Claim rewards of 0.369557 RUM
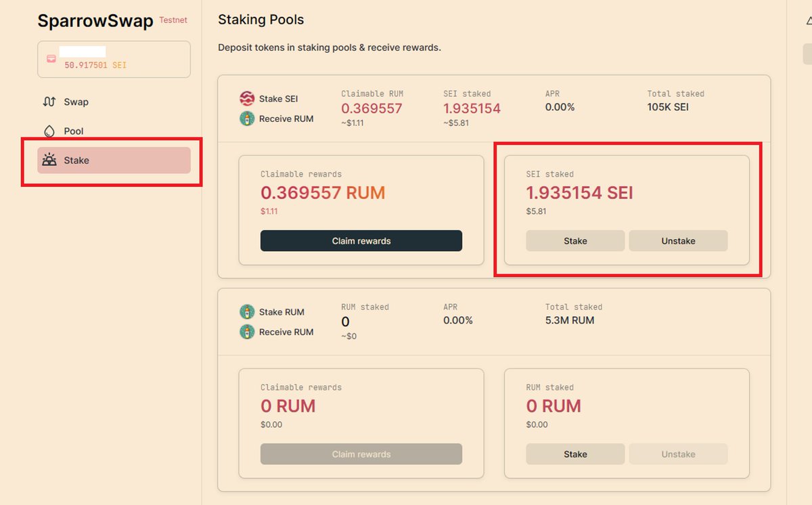Screen dimensions: 812x505 [361, 240]
